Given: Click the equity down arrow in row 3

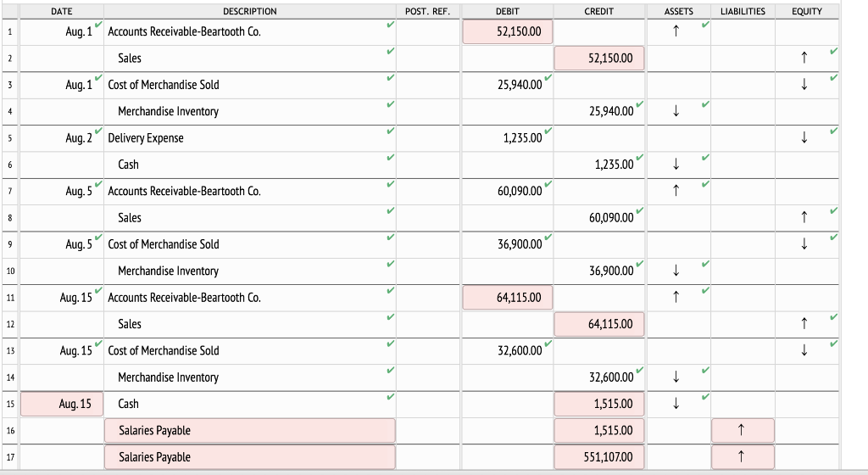Looking at the screenshot, I should [x=804, y=84].
